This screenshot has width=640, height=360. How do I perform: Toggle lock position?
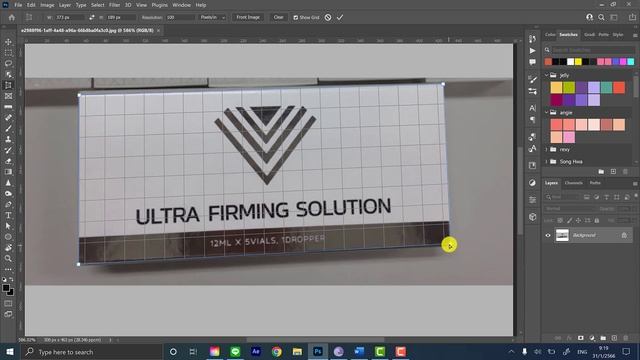pos(578,220)
